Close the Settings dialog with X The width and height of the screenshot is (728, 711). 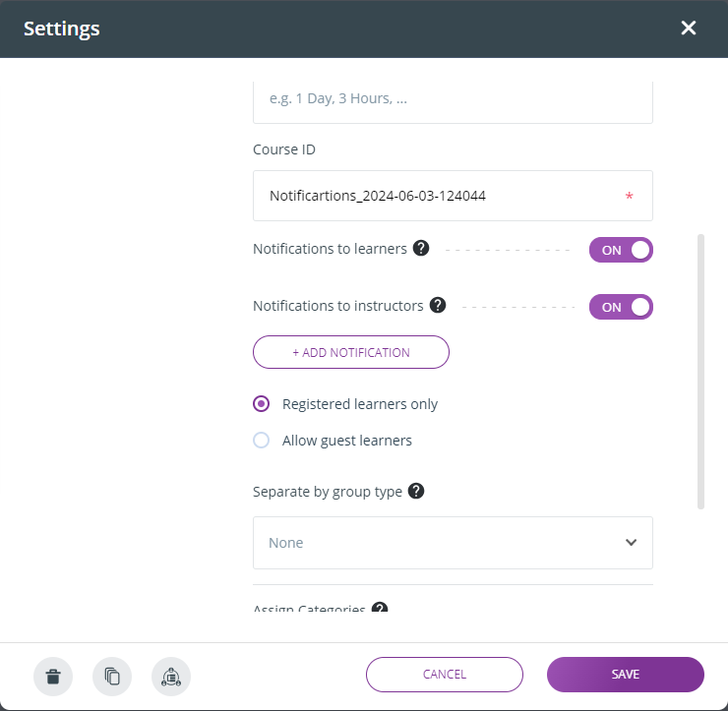click(688, 28)
